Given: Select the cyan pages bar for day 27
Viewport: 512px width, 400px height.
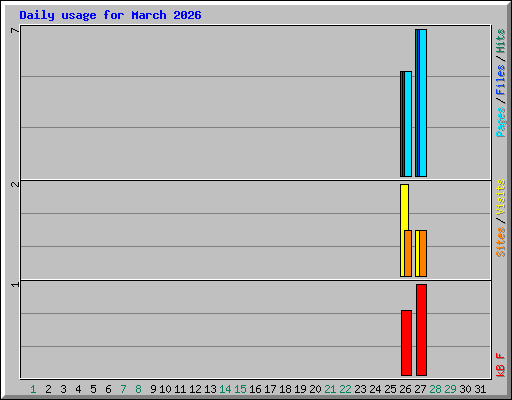Looking at the screenshot, I should coord(423,103).
